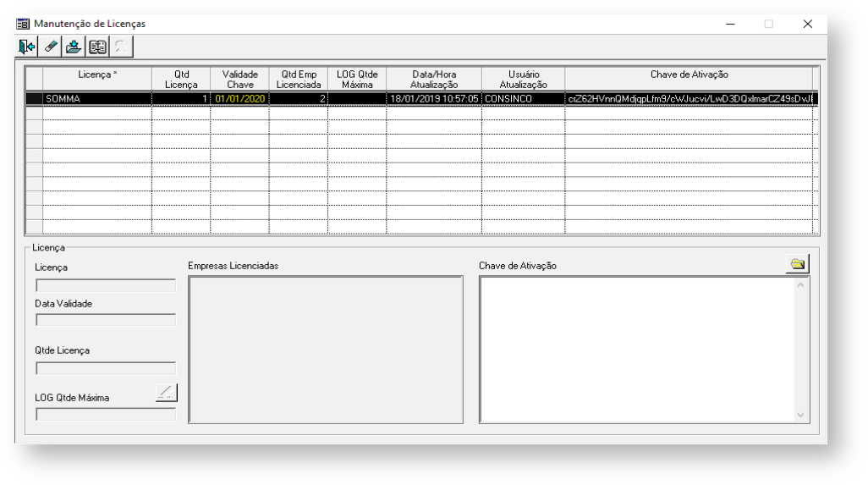Click the CONSINCO user cell

click(x=523, y=98)
